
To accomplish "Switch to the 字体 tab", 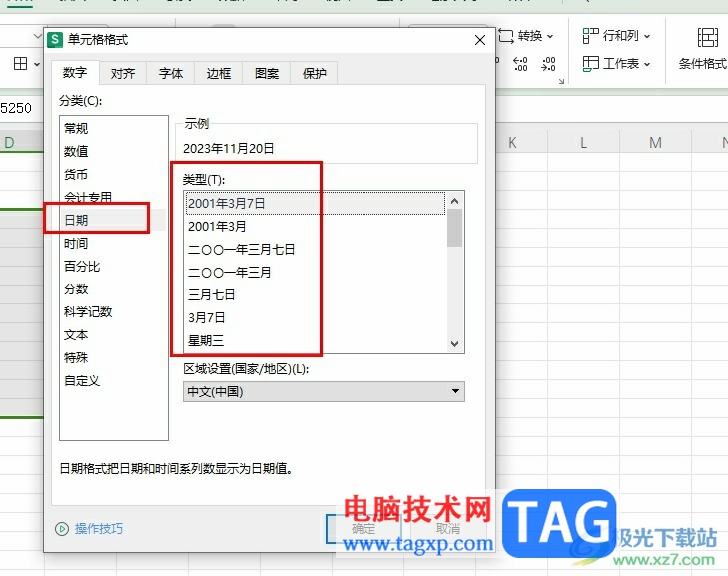I will click(x=171, y=73).
